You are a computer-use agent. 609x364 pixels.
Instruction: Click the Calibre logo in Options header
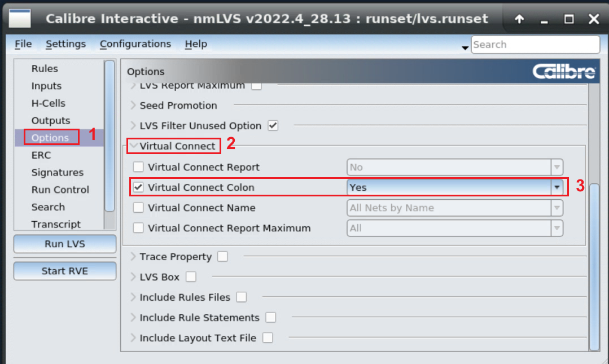tap(564, 72)
